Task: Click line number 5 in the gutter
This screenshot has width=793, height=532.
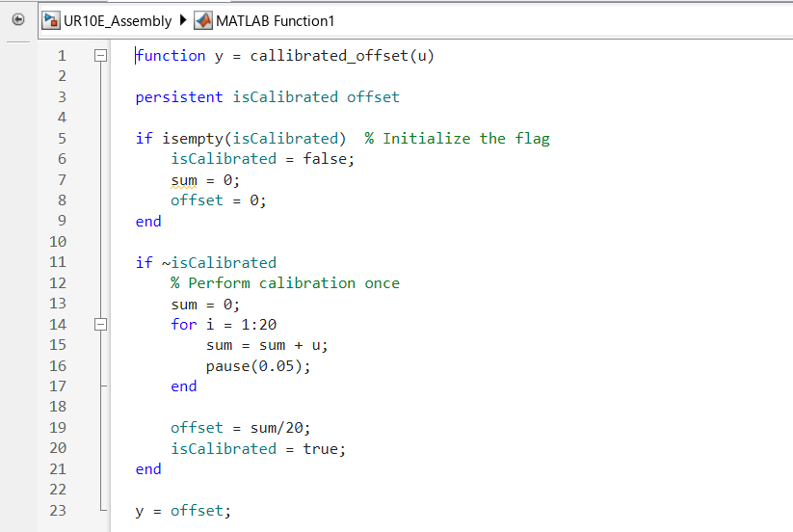Action: (x=62, y=138)
